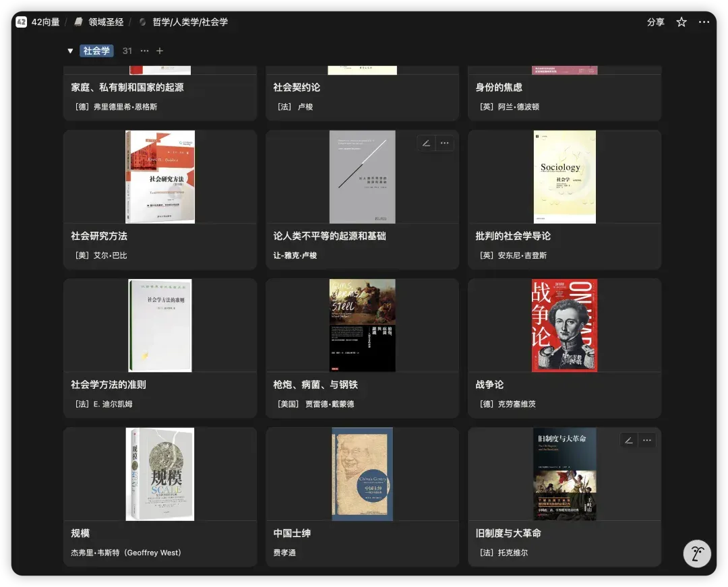Viewport: 728px width, 587px height.
Task: Collapse the 社会学 group triangle
Action: 70,51
